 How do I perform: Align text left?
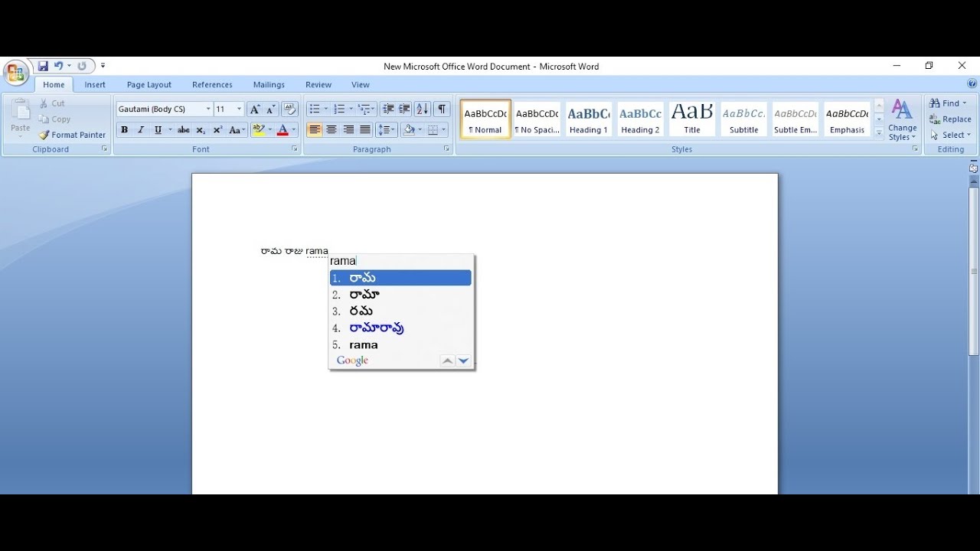(x=315, y=130)
